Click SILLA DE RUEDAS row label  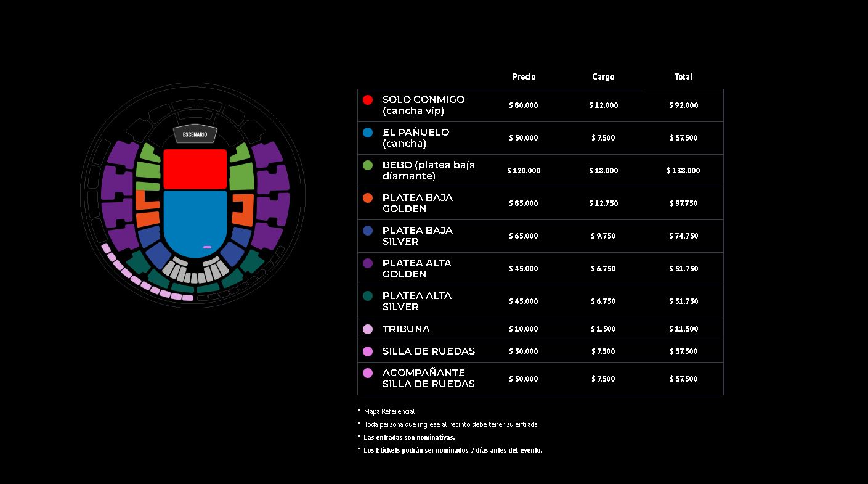coord(429,351)
